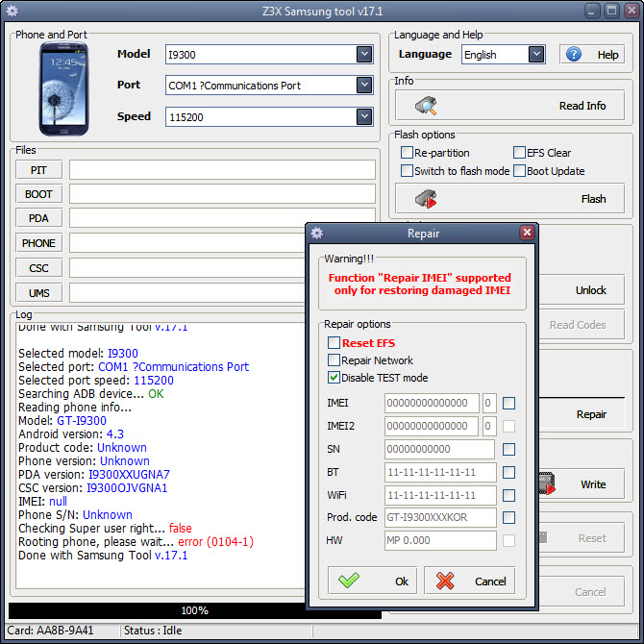644x644 pixels.
Task: Click the Write button label
Action: 593,484
